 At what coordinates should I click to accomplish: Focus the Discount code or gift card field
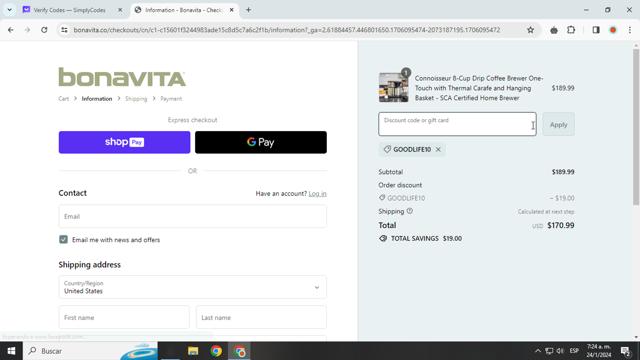(457, 124)
